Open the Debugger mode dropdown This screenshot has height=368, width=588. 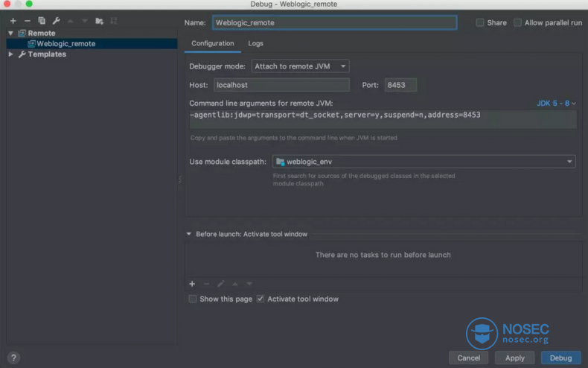tap(300, 66)
